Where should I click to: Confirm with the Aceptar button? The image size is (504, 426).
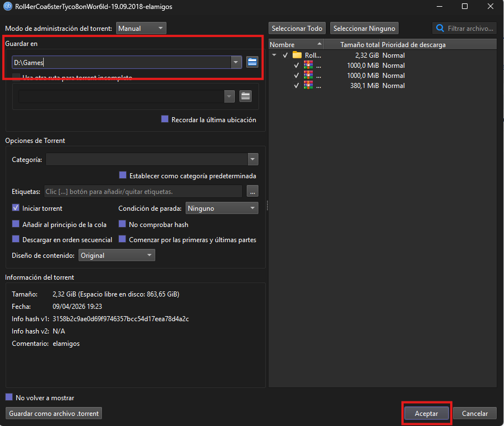(x=426, y=413)
